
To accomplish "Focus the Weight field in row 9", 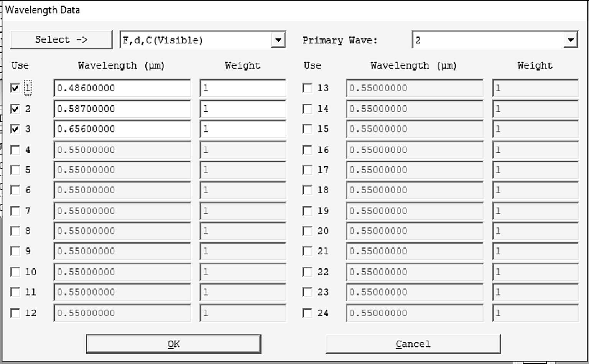I will (243, 251).
